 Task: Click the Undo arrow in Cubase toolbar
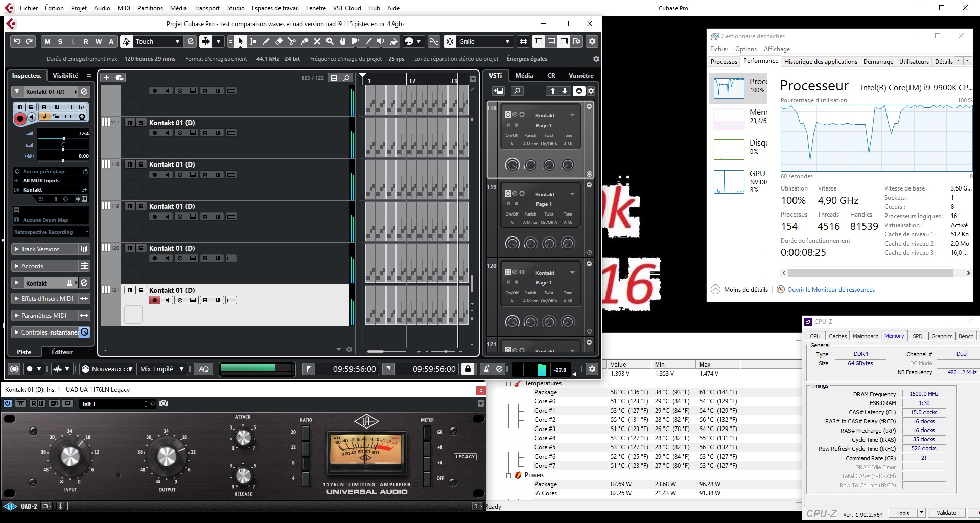[x=17, y=42]
